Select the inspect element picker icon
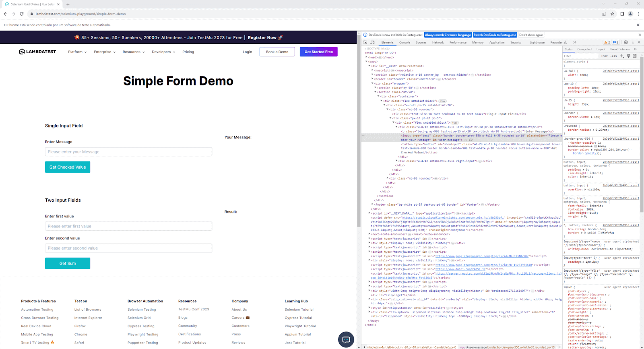The width and height of the screenshot is (644, 349). point(365,42)
